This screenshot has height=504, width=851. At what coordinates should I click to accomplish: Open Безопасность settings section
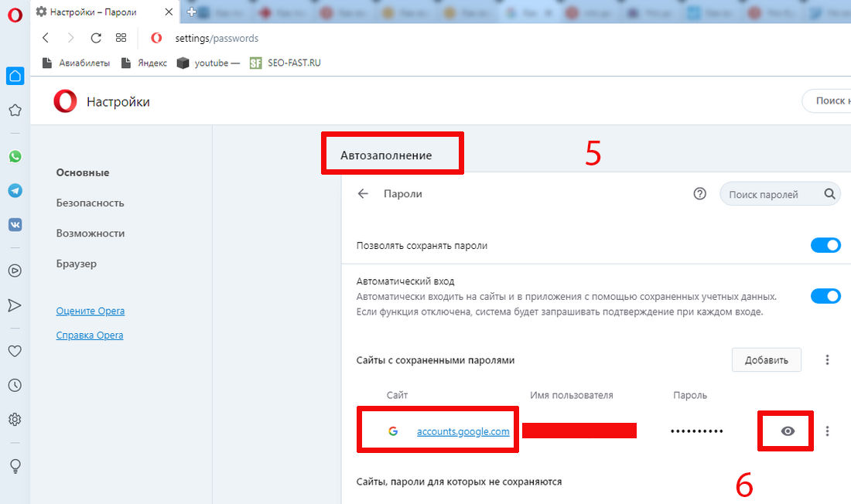(90, 203)
